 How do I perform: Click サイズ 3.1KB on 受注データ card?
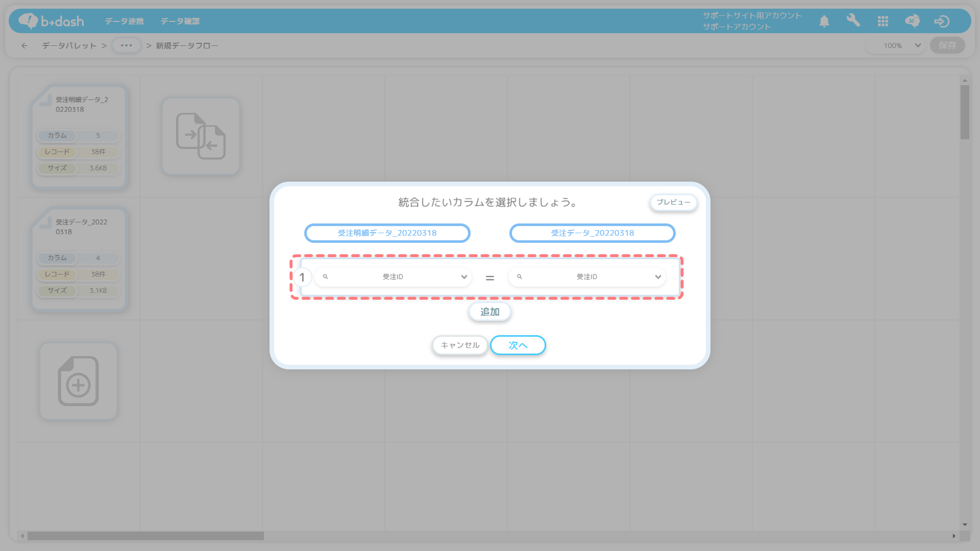click(x=78, y=290)
